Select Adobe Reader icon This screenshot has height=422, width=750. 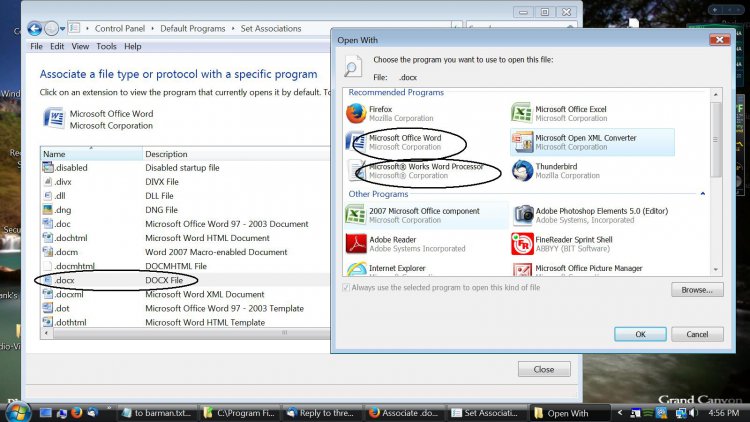pyautogui.click(x=356, y=244)
